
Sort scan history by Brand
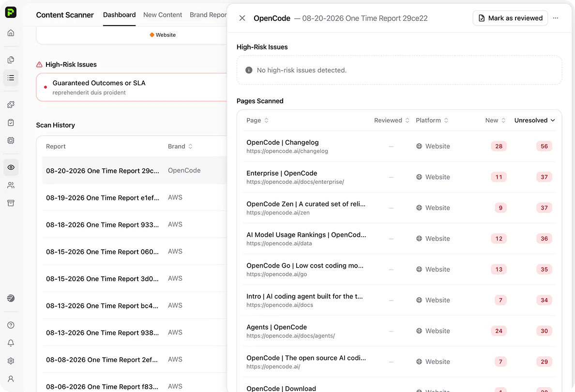tap(180, 146)
